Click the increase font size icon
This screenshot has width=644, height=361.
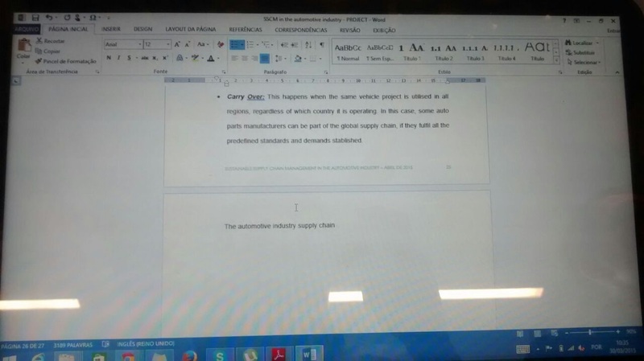click(x=177, y=45)
